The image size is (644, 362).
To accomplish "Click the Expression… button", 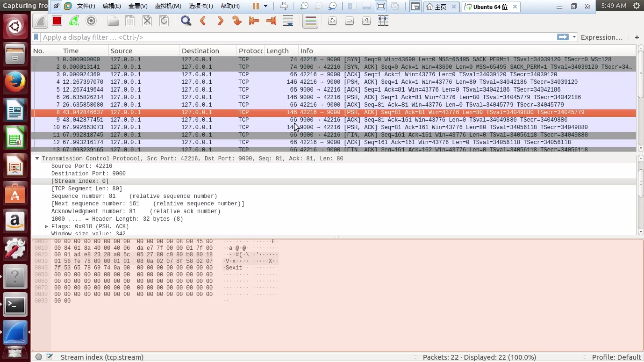I will click(x=601, y=37).
